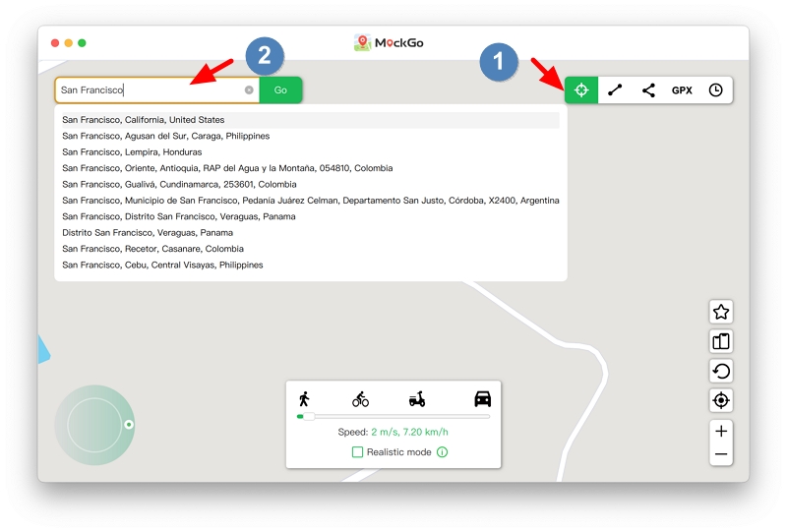Center map on current location

coord(721,400)
